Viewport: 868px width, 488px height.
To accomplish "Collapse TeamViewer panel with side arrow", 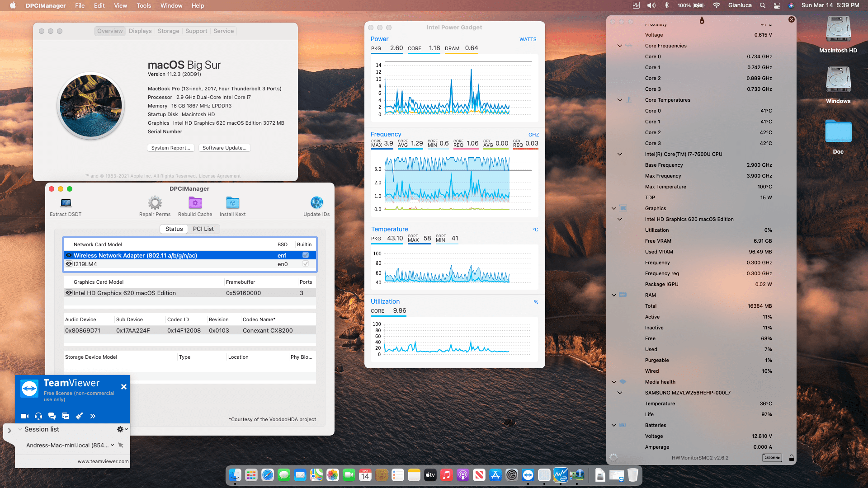I will 9,431.
